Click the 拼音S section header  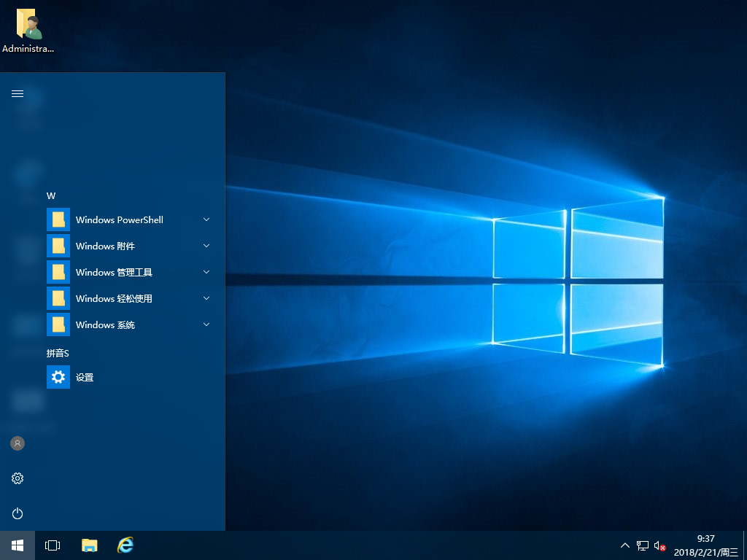click(55, 352)
